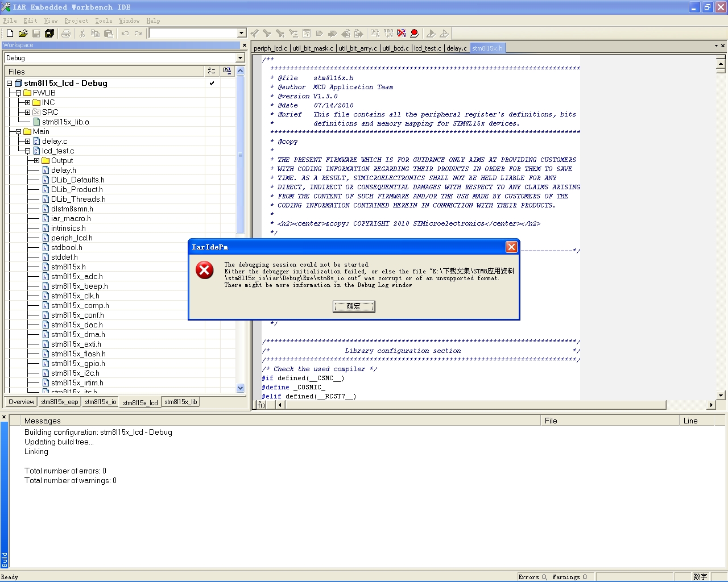Screen dimensions: 728x582
Task: Open the Debug configuration dropdown
Action: (240, 58)
